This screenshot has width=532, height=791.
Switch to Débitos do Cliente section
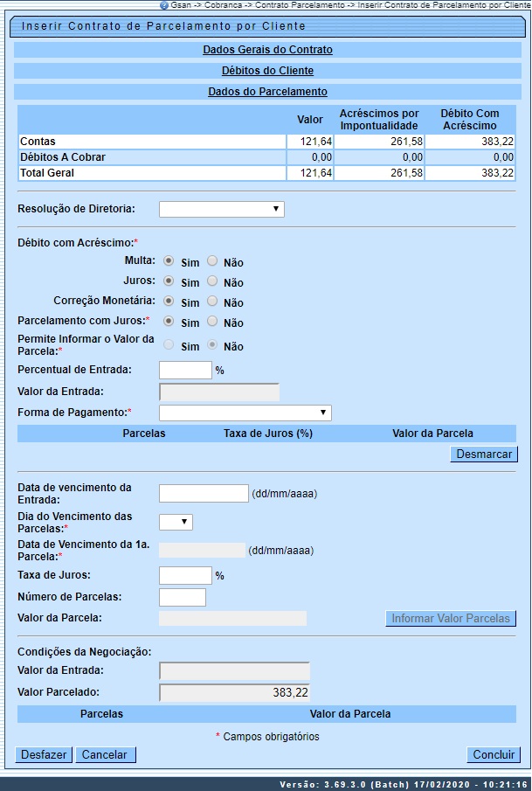[267, 71]
